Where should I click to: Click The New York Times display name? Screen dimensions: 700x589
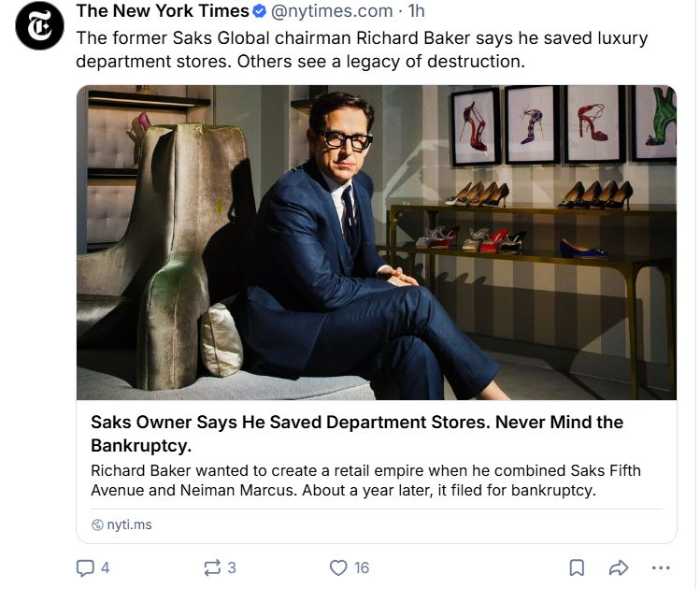[x=163, y=11]
